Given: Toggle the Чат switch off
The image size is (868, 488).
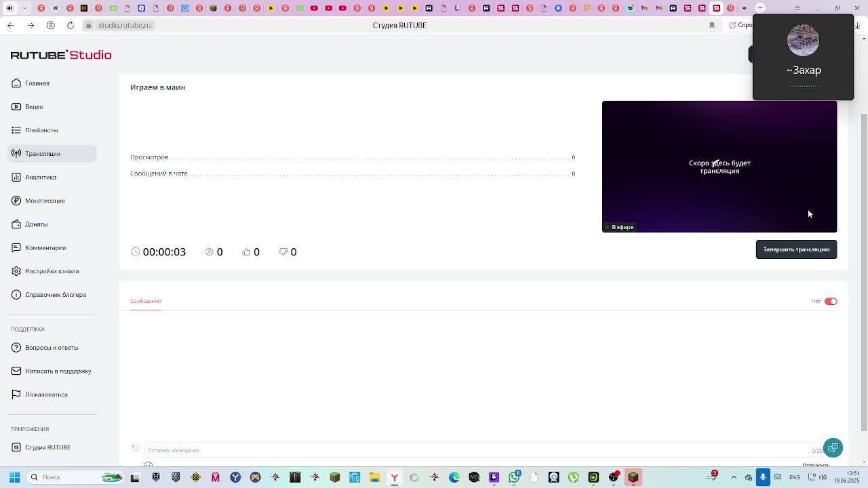Looking at the screenshot, I should point(831,301).
